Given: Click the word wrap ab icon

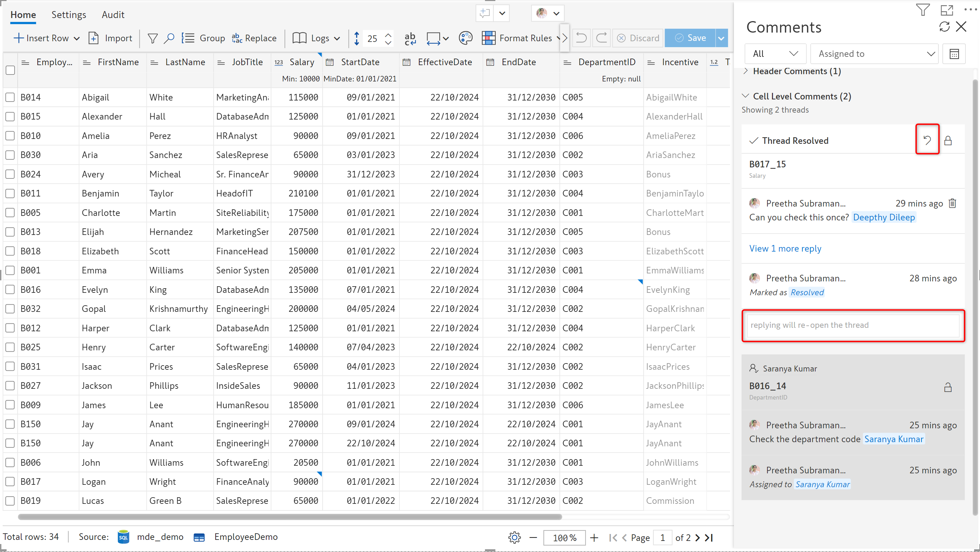Looking at the screenshot, I should (x=410, y=38).
